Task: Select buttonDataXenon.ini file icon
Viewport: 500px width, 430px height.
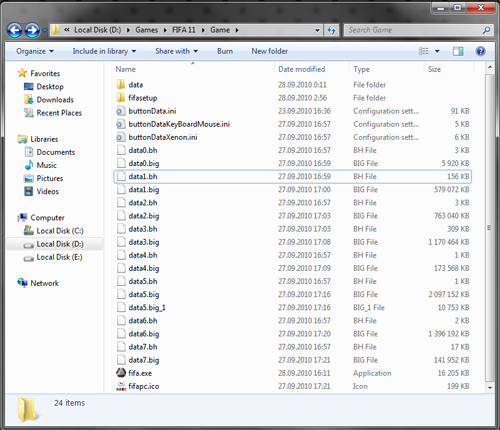Action: click(x=121, y=137)
